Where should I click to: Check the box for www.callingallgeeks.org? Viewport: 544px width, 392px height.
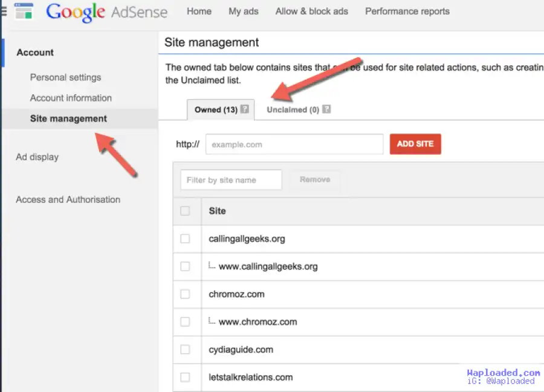point(186,266)
